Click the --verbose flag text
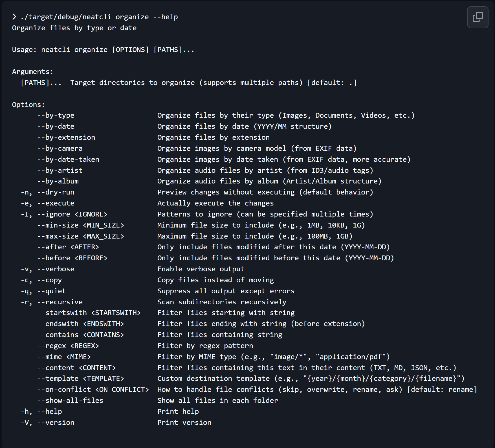The width and height of the screenshot is (495, 448). 56,269
